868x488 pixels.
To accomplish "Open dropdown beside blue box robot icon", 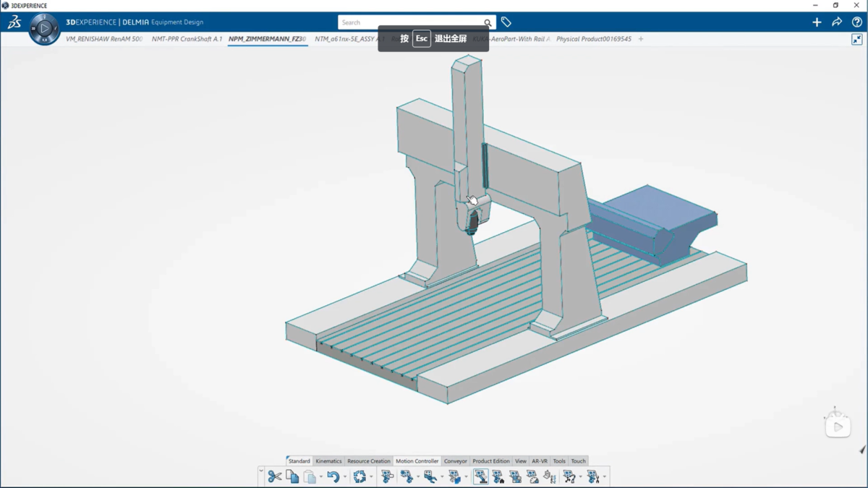I will tap(466, 477).
